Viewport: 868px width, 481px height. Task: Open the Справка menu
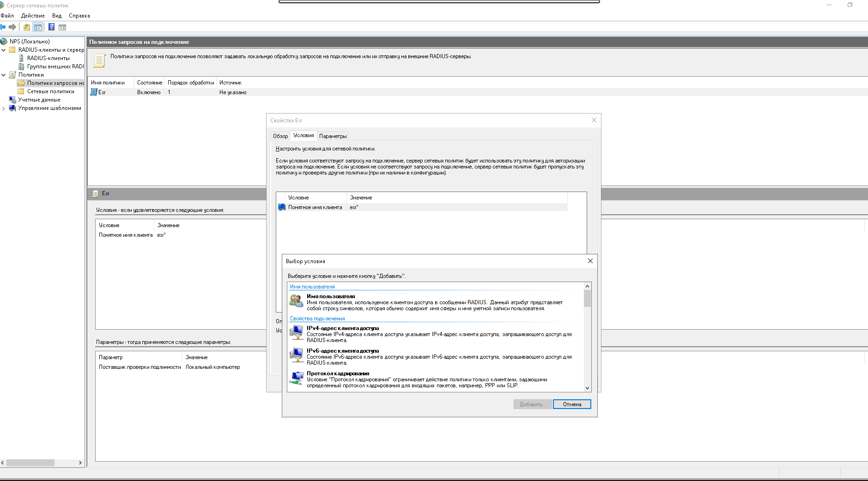click(79, 16)
